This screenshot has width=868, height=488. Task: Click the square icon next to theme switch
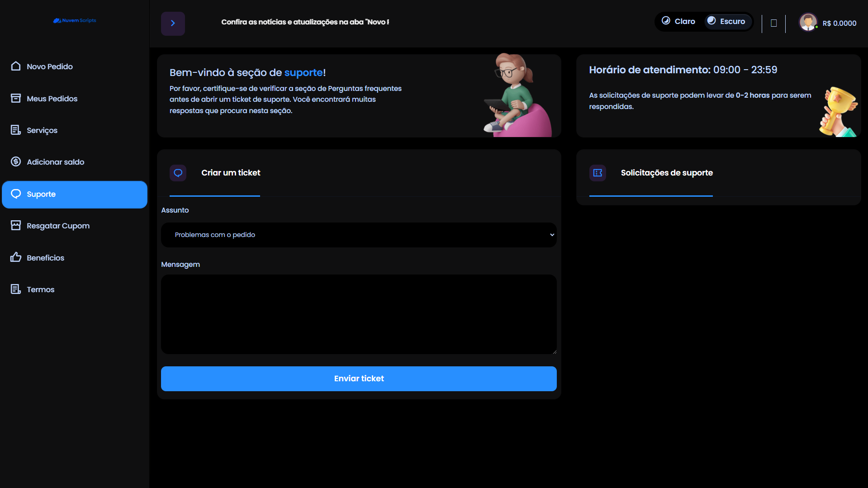pyautogui.click(x=773, y=23)
